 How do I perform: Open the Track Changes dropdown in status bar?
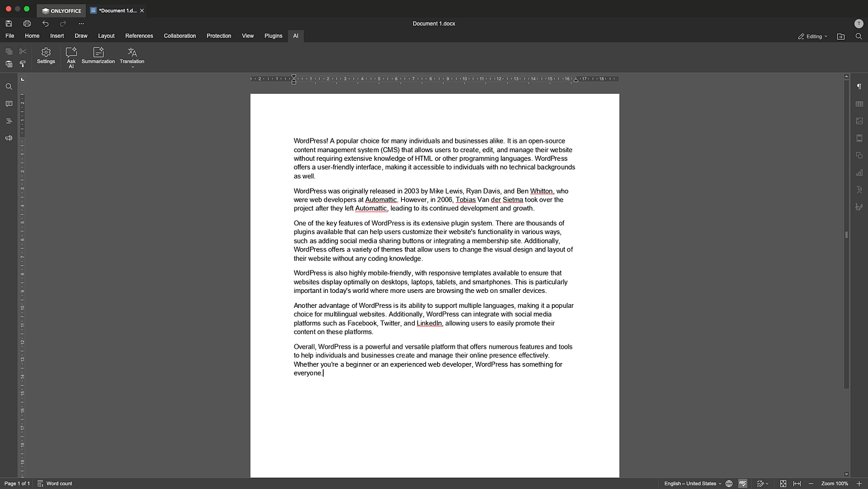(763, 483)
